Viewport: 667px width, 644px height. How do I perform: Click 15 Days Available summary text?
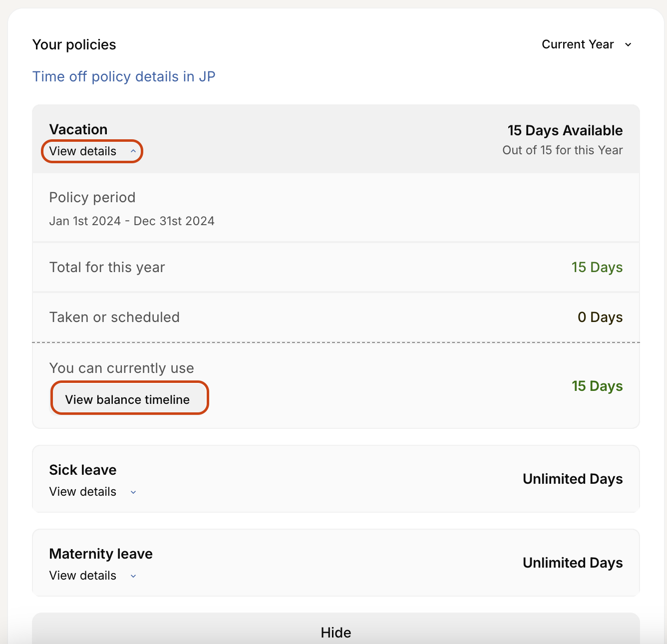(x=565, y=131)
